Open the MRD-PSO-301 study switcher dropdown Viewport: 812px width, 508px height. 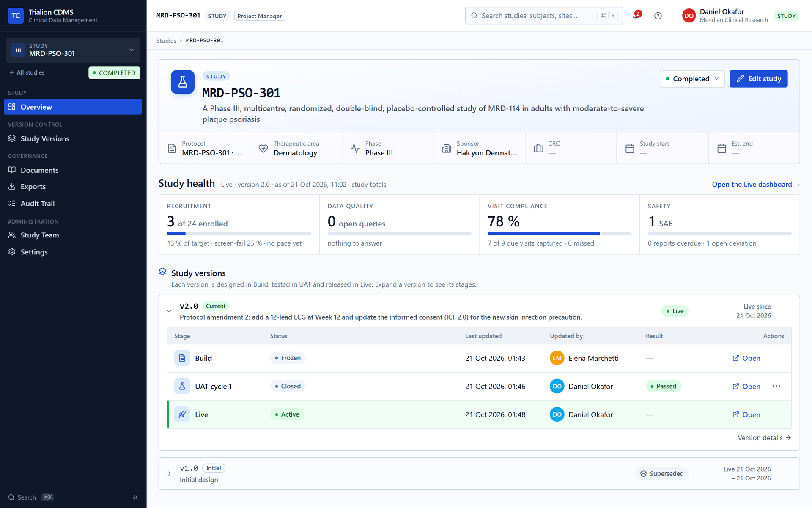73,50
